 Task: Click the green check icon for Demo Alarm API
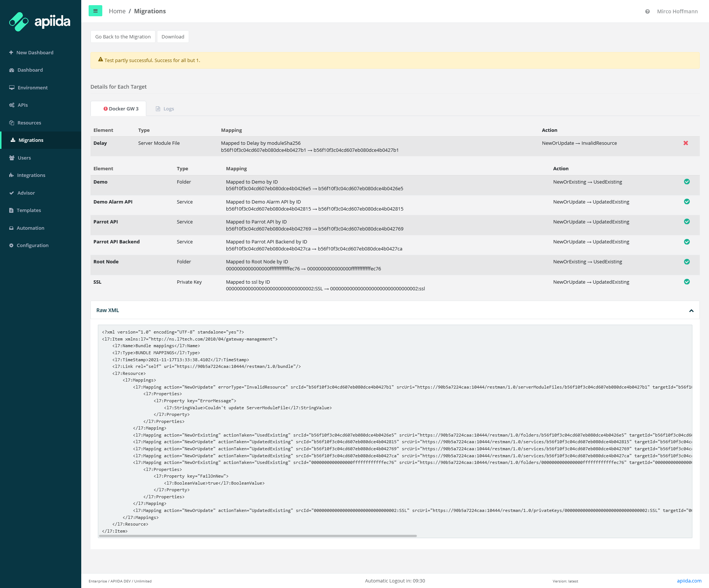[687, 202]
